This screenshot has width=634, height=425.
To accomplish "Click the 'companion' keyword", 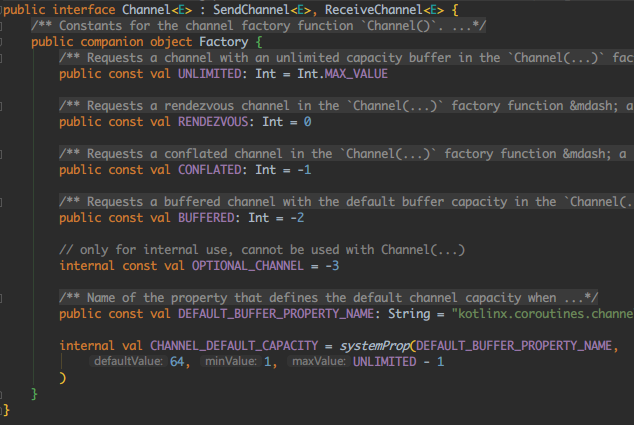I will click(x=112, y=42).
